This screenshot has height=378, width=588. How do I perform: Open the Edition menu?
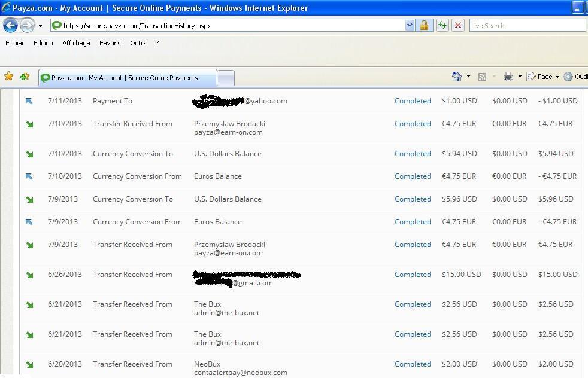coord(43,43)
